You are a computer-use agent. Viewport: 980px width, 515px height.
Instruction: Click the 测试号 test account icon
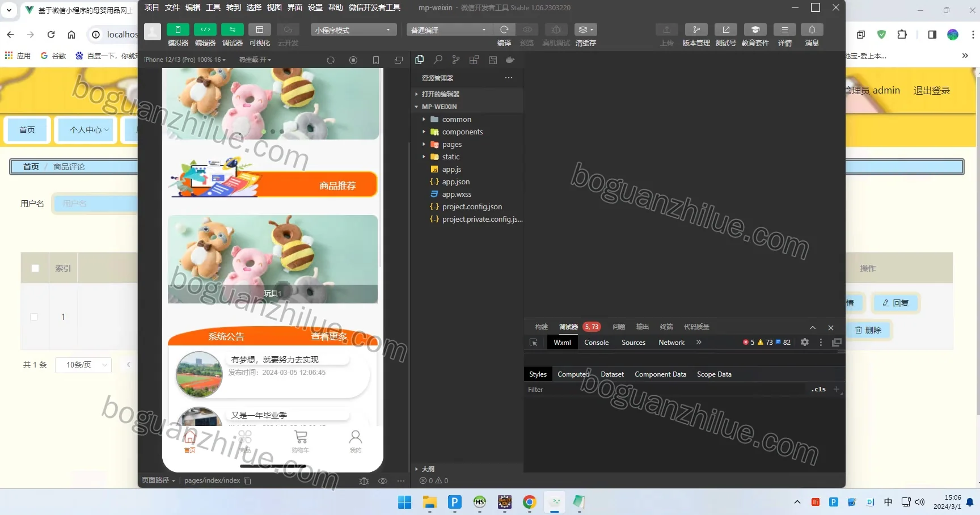(725, 29)
